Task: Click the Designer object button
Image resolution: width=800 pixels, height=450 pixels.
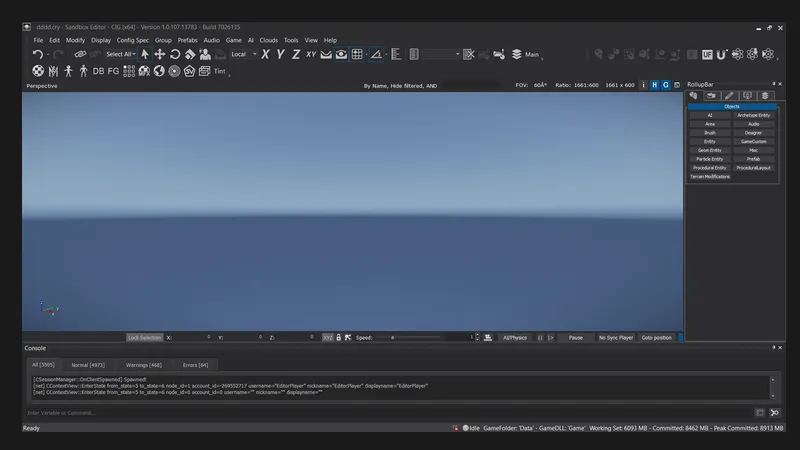Action: pyautogui.click(x=754, y=133)
